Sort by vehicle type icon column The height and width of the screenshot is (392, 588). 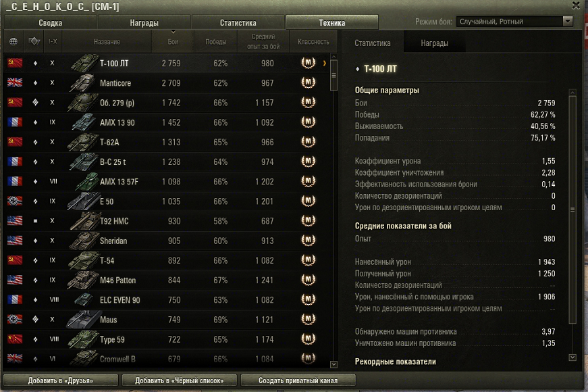click(34, 41)
